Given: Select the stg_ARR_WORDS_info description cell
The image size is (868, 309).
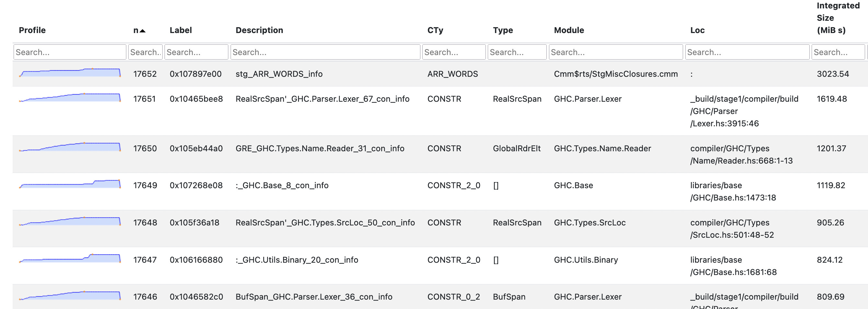Looking at the screenshot, I should coord(279,74).
